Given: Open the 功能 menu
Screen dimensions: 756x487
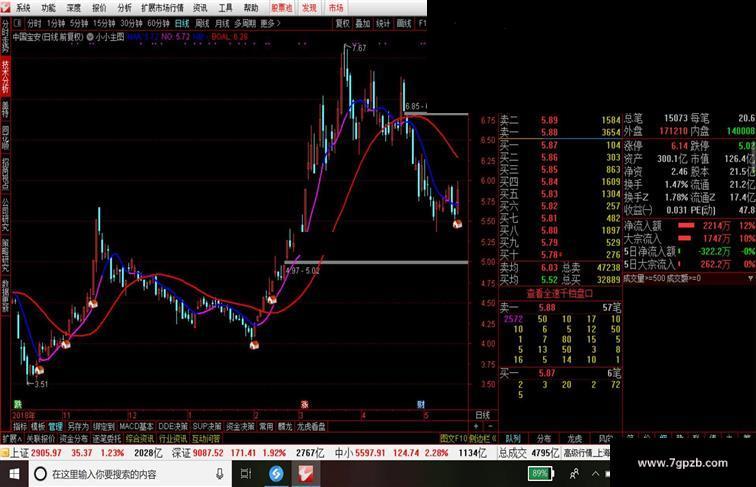Looking at the screenshot, I should tap(48, 8).
